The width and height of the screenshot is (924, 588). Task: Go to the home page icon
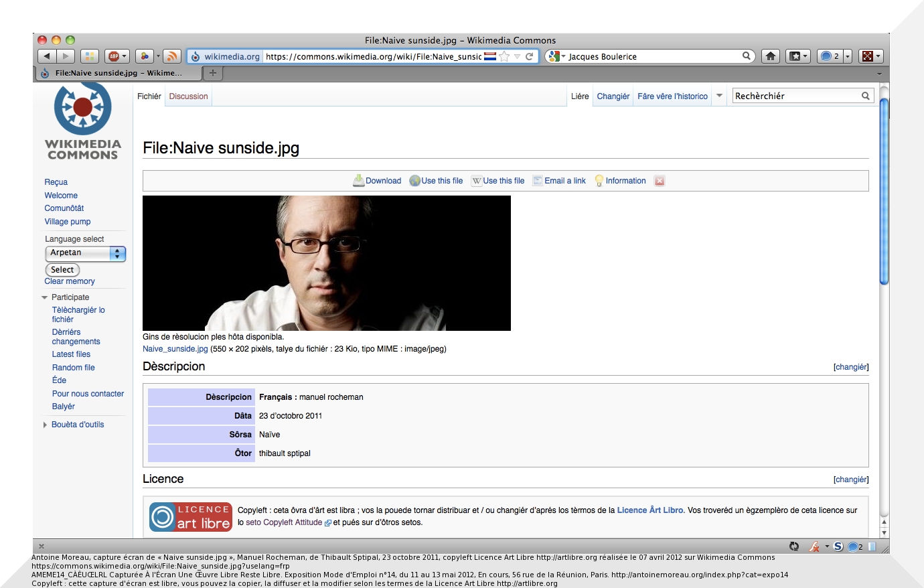[x=771, y=56]
